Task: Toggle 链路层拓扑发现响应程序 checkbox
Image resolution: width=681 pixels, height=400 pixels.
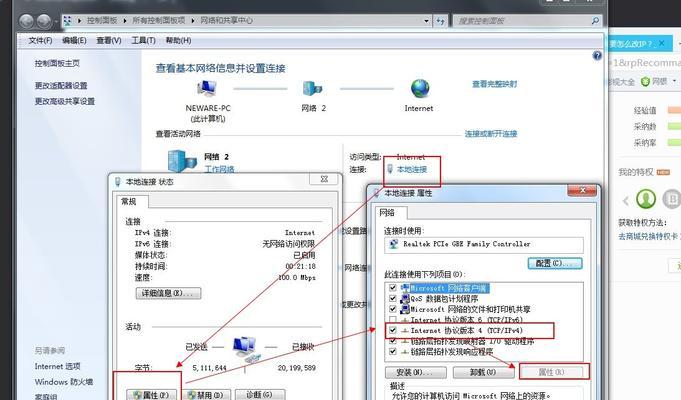Action: pyautogui.click(x=393, y=351)
